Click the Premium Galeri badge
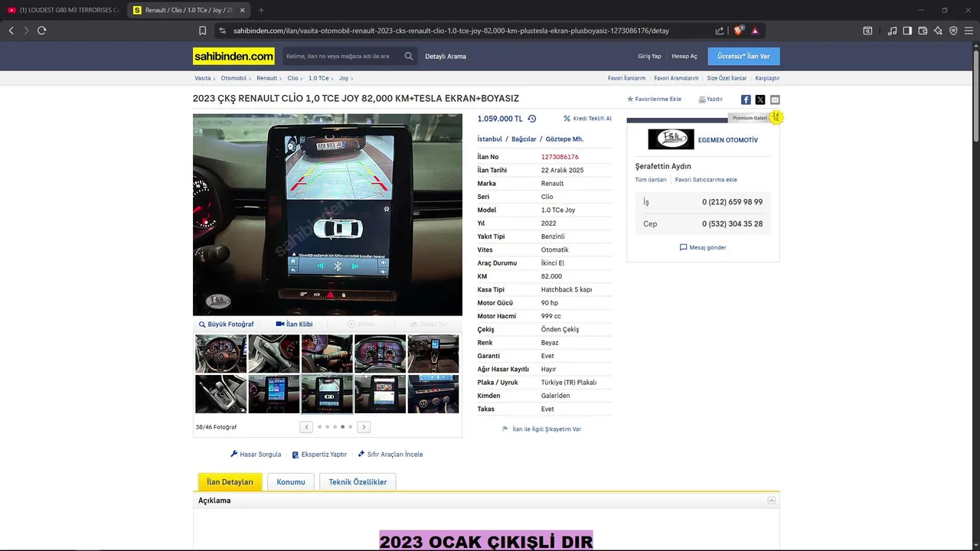 pos(750,118)
